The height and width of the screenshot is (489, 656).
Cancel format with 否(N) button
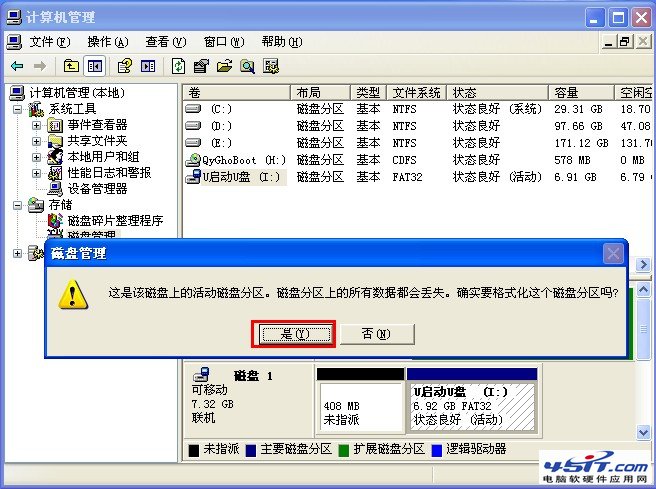(377, 334)
